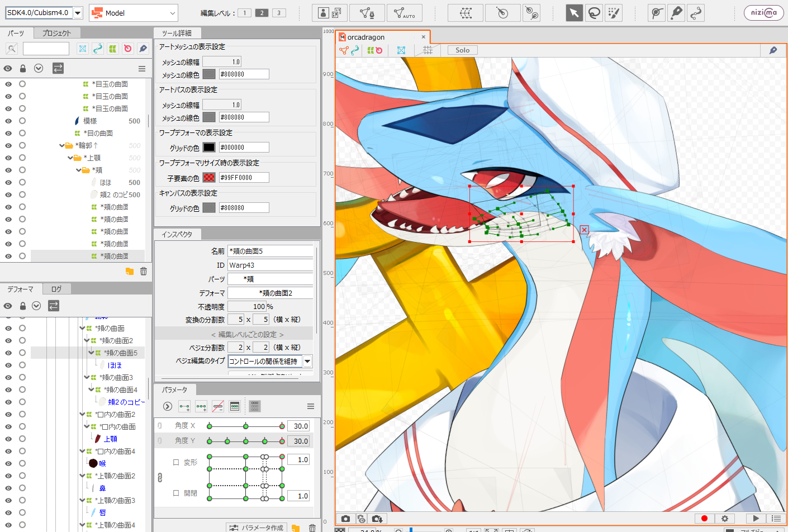Select the インスペクタ tab
This screenshot has height=532, width=788.
177,234
